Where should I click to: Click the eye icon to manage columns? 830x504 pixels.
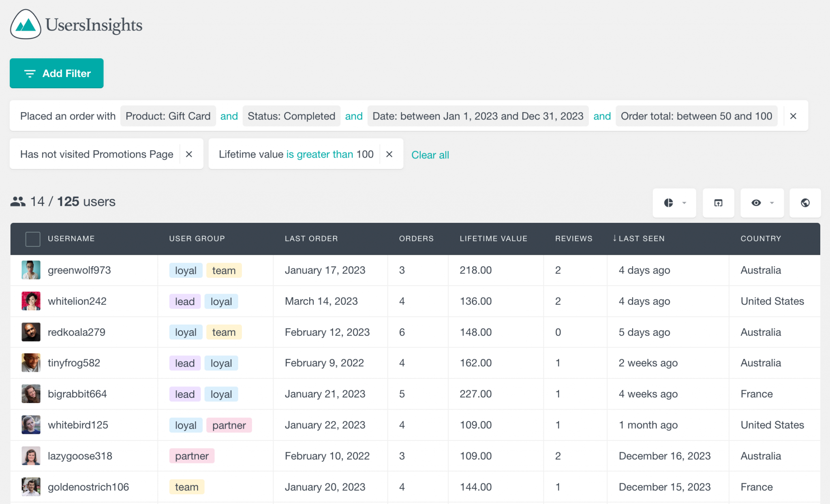tap(757, 203)
